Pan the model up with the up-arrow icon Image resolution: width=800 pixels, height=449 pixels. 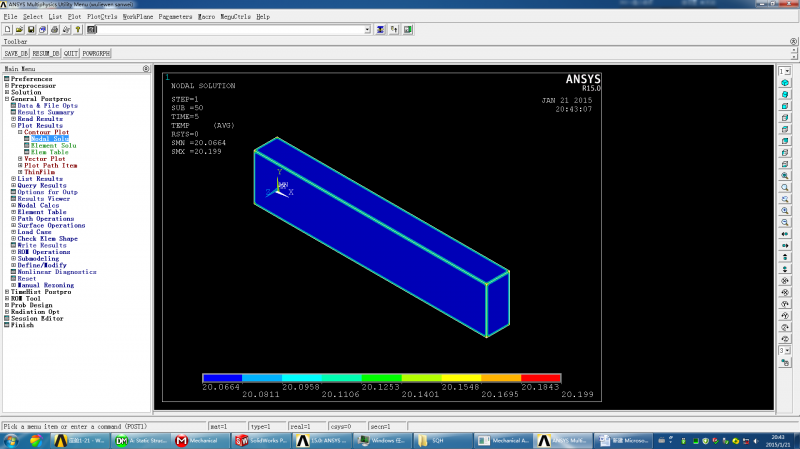[785, 258]
